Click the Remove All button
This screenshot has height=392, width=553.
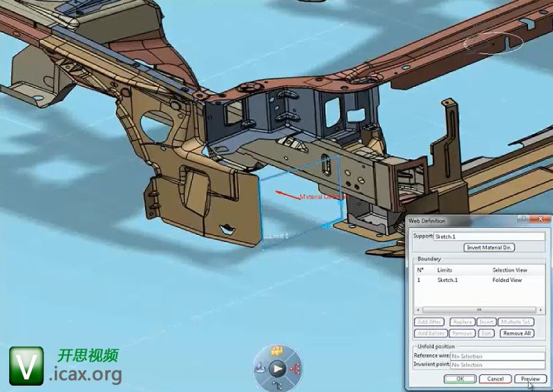pos(517,333)
